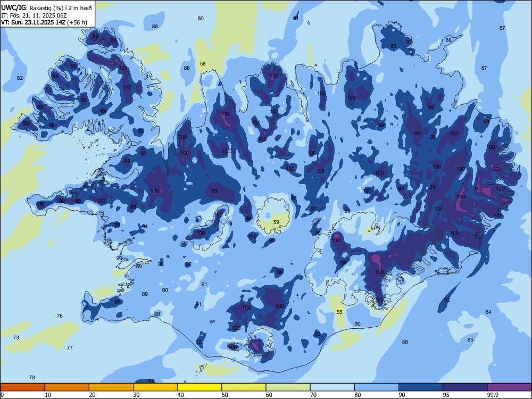This screenshot has width=532, height=399.
Task: Click the offshore value 78
Action: [x=32, y=378]
